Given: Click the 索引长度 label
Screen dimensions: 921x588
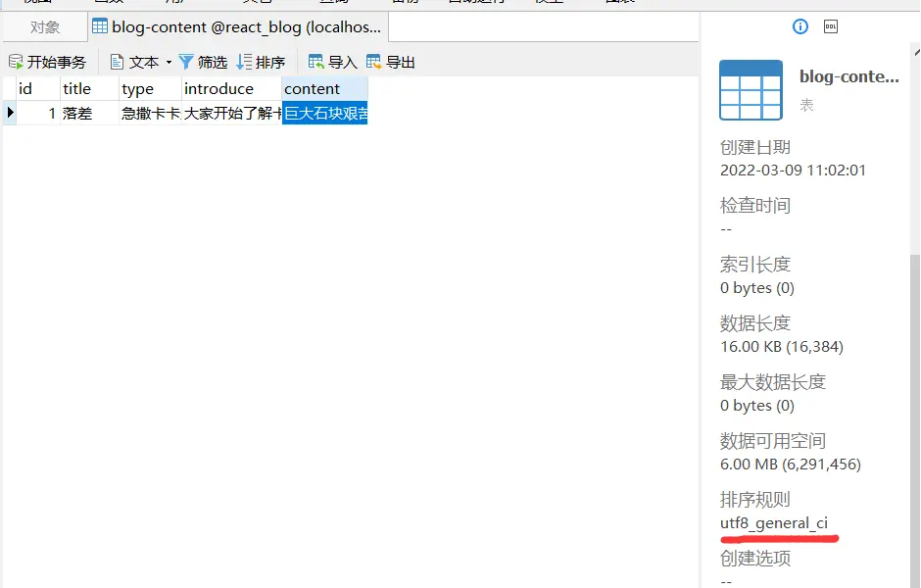Looking at the screenshot, I should click(754, 265).
